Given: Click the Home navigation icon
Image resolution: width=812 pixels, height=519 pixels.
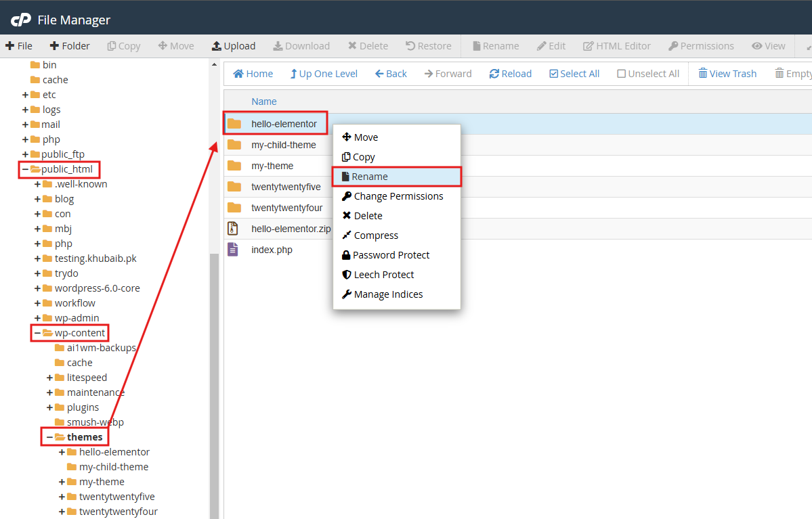Looking at the screenshot, I should point(238,74).
